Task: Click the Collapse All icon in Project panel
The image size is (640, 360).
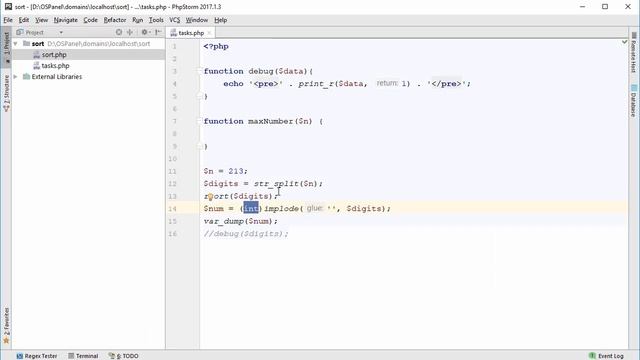Action: pyautogui.click(x=130, y=32)
